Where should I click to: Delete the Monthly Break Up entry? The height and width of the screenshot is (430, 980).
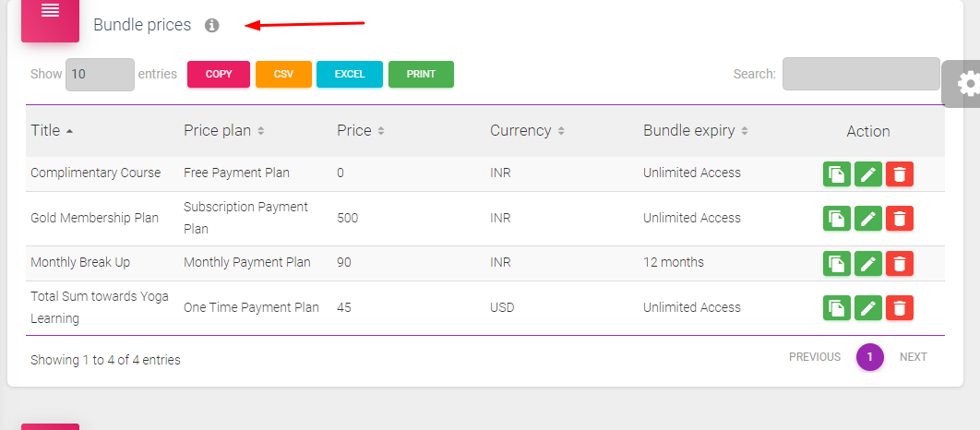point(900,263)
